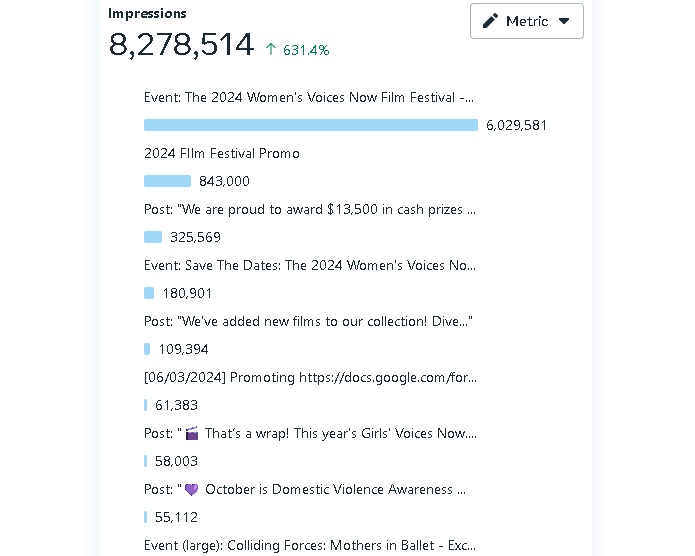
Task: Open the Colliding Forces: Mothers in Ballet event
Action: pyautogui.click(x=309, y=545)
